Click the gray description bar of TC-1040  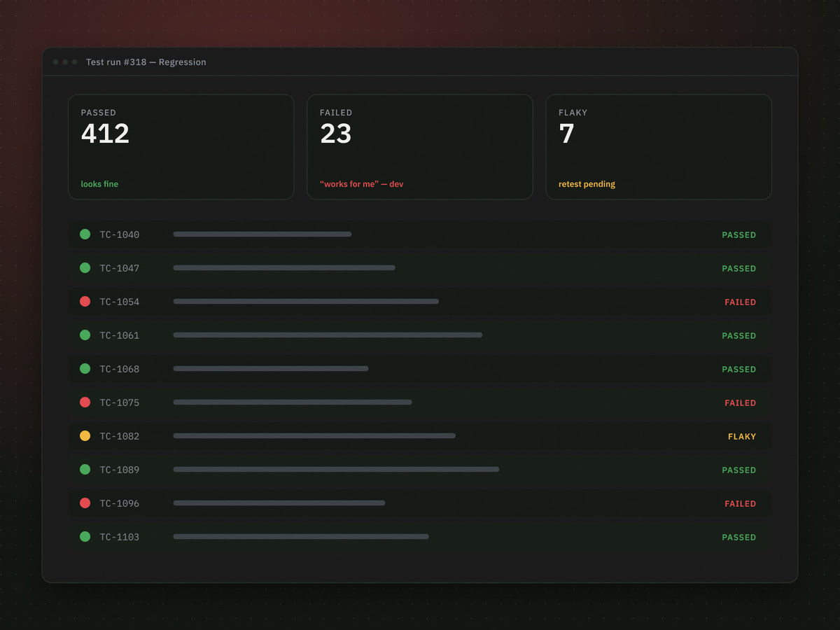click(262, 234)
